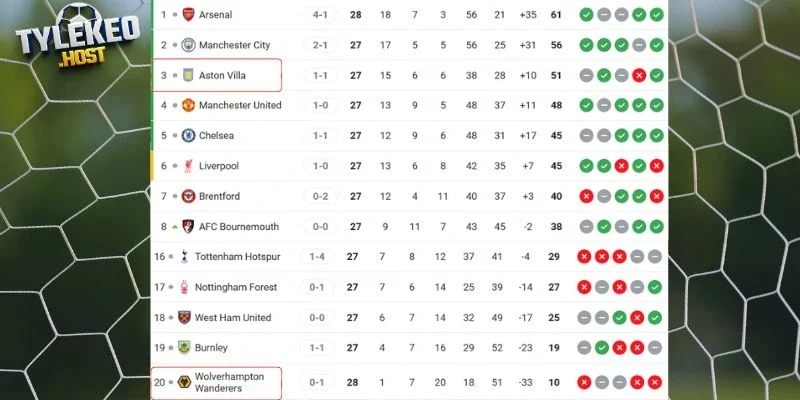Open the Nottingham Forest team link

(x=236, y=287)
